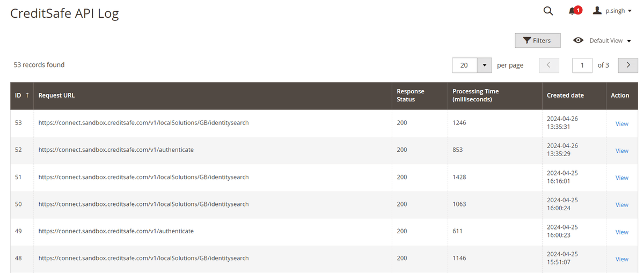Click the per page value field showing 20
This screenshot has height=273, width=644.
464,65
